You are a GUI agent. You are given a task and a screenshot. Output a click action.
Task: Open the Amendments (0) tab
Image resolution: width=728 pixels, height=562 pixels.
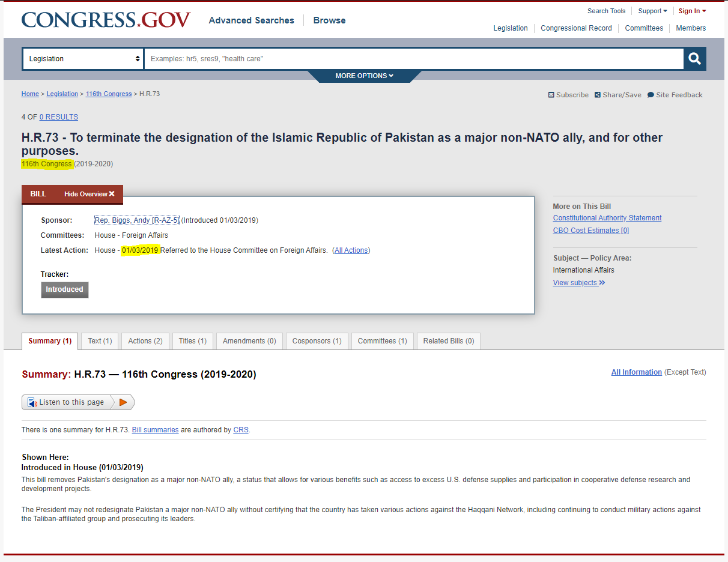[x=249, y=341]
